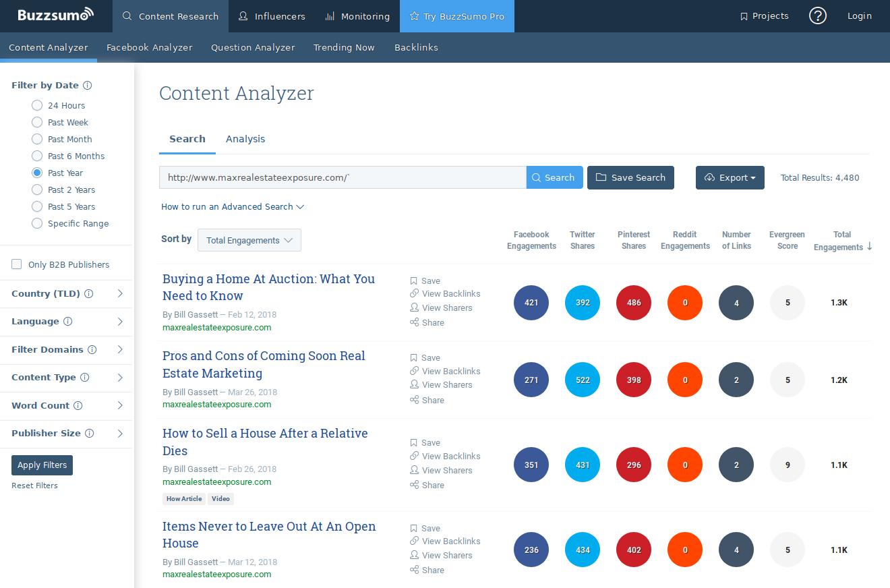This screenshot has height=588, width=890.
Task: Click the Country (TLD) info icon
Action: tap(89, 294)
